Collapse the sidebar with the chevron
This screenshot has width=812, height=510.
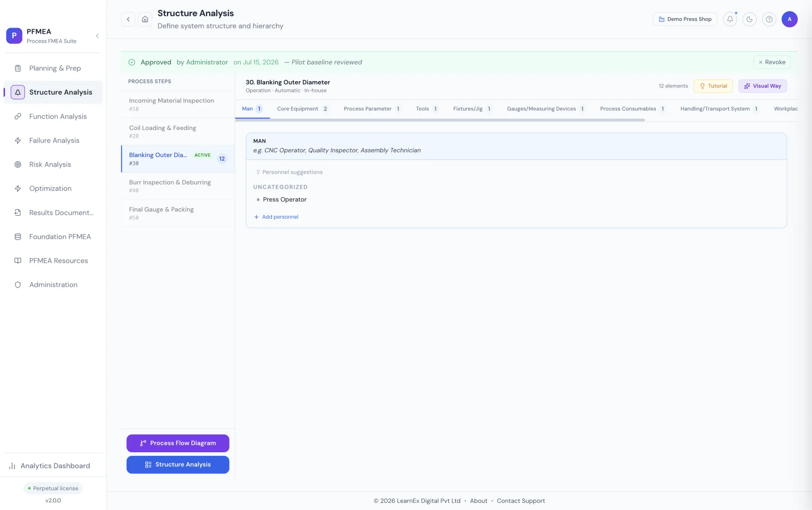(97, 36)
